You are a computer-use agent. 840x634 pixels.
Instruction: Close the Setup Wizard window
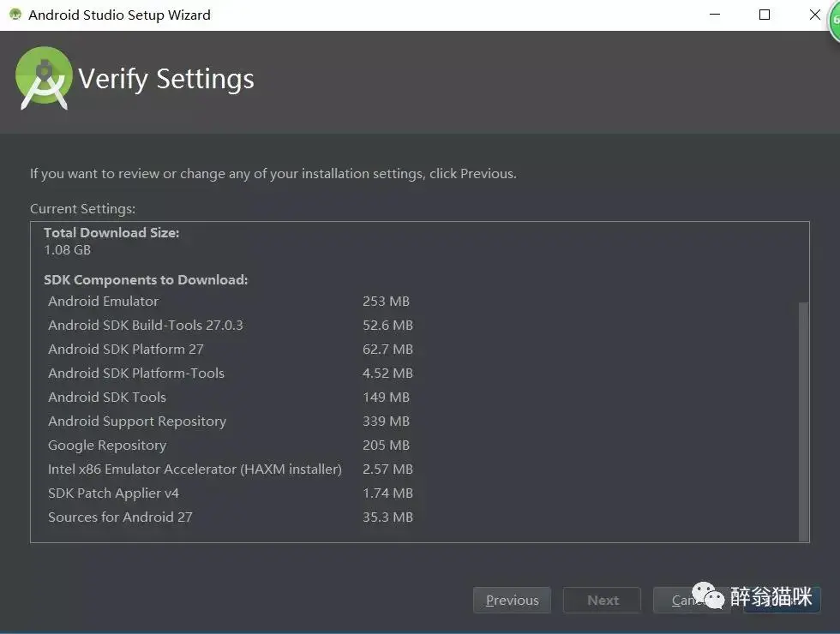(815, 15)
